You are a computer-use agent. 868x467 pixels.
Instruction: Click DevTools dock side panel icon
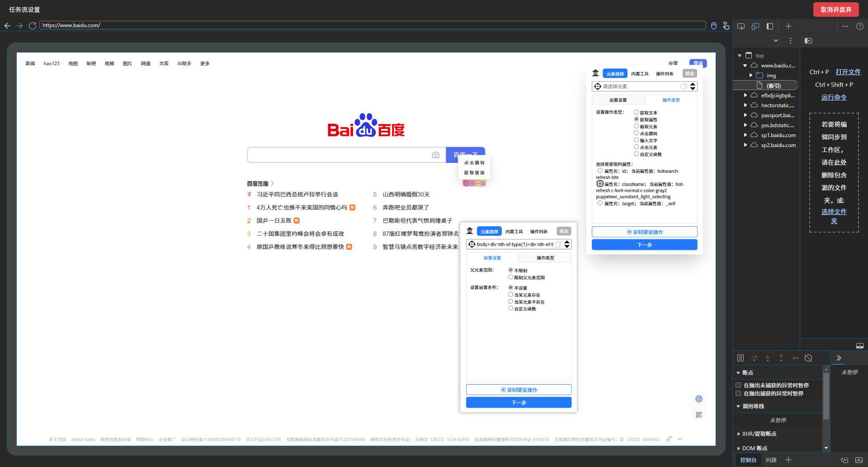point(770,26)
